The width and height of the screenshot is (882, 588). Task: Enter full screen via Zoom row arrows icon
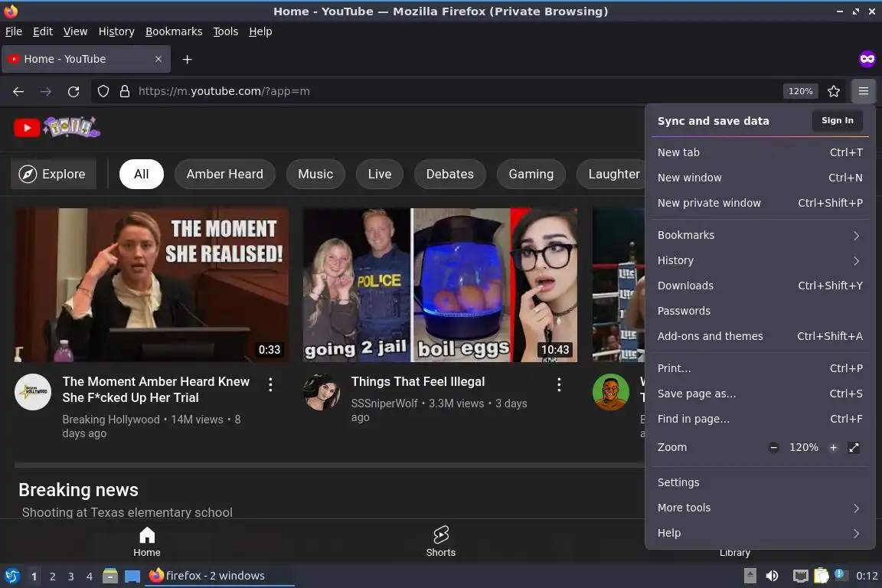click(854, 447)
